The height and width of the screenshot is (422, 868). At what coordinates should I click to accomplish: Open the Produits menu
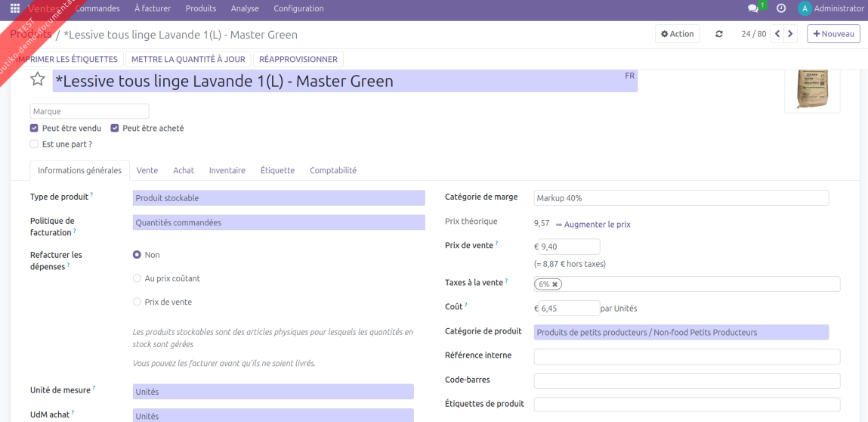click(201, 8)
